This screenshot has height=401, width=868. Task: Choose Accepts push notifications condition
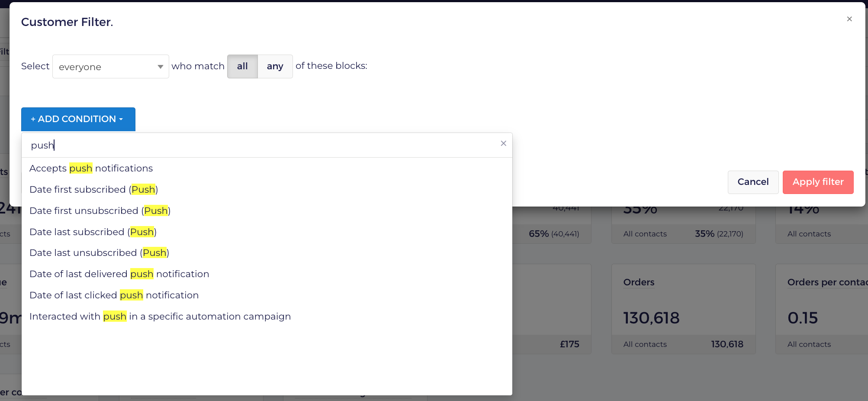(91, 168)
